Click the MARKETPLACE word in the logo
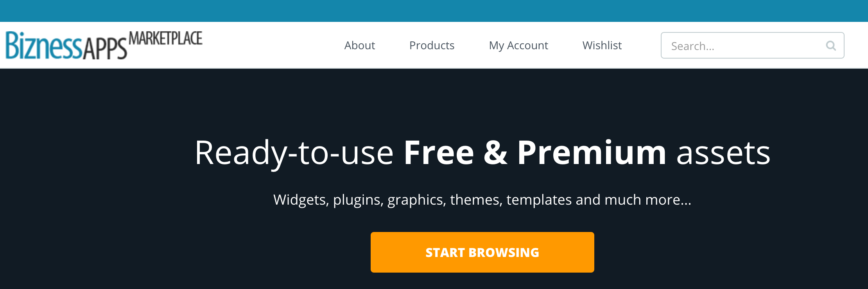 point(166,38)
